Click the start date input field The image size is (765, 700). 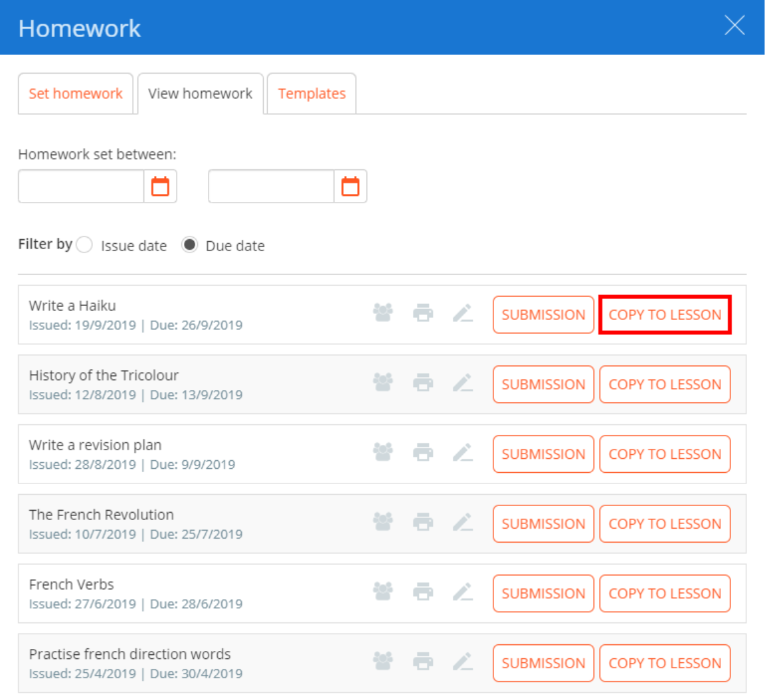pyautogui.click(x=81, y=187)
